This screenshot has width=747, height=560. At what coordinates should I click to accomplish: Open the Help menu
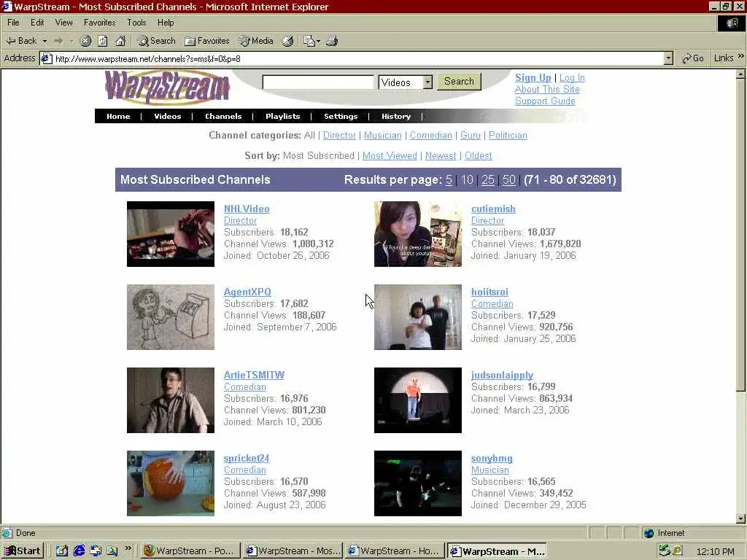(x=166, y=23)
